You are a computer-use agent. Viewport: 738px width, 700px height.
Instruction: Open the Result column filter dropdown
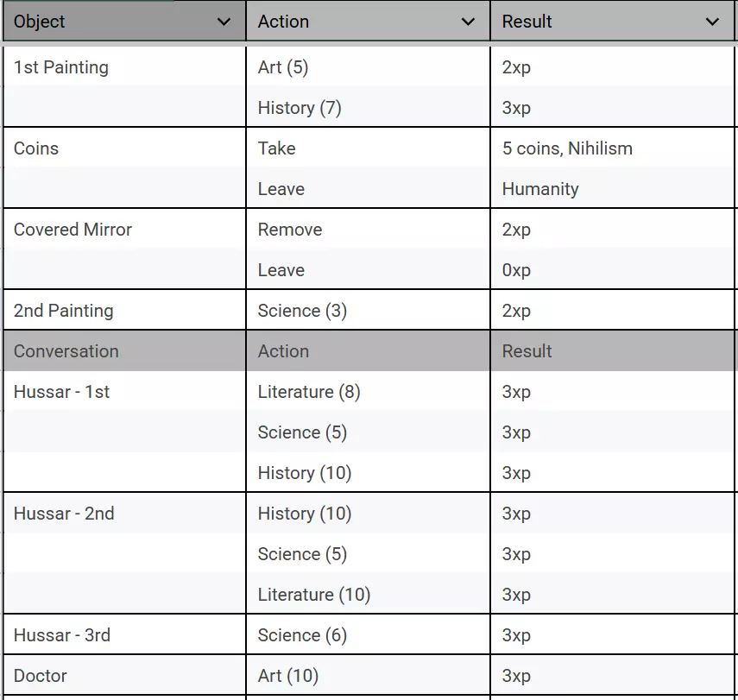[x=713, y=22]
